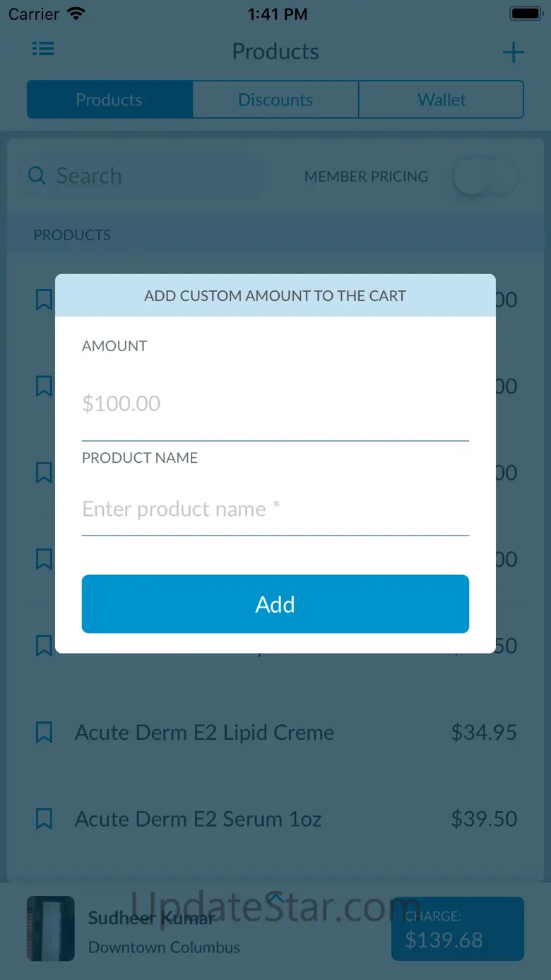Switch to the Discounts tab
Image resolution: width=551 pixels, height=980 pixels.
click(x=275, y=100)
